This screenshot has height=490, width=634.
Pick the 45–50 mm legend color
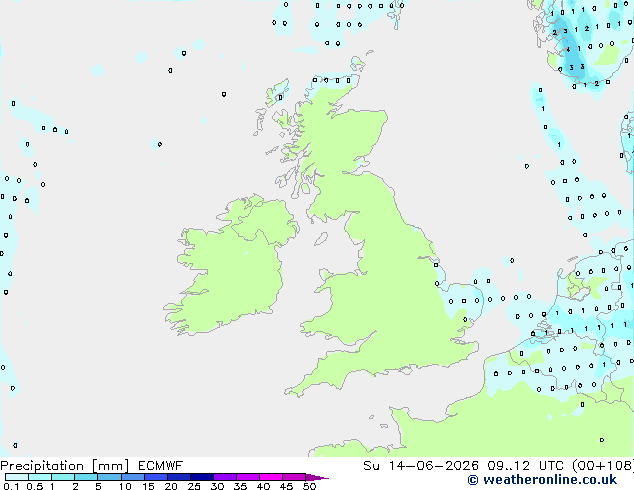294,477
